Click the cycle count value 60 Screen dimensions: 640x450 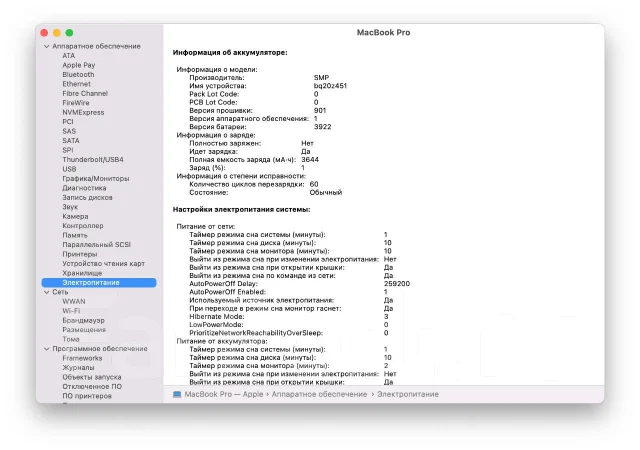[x=314, y=185]
